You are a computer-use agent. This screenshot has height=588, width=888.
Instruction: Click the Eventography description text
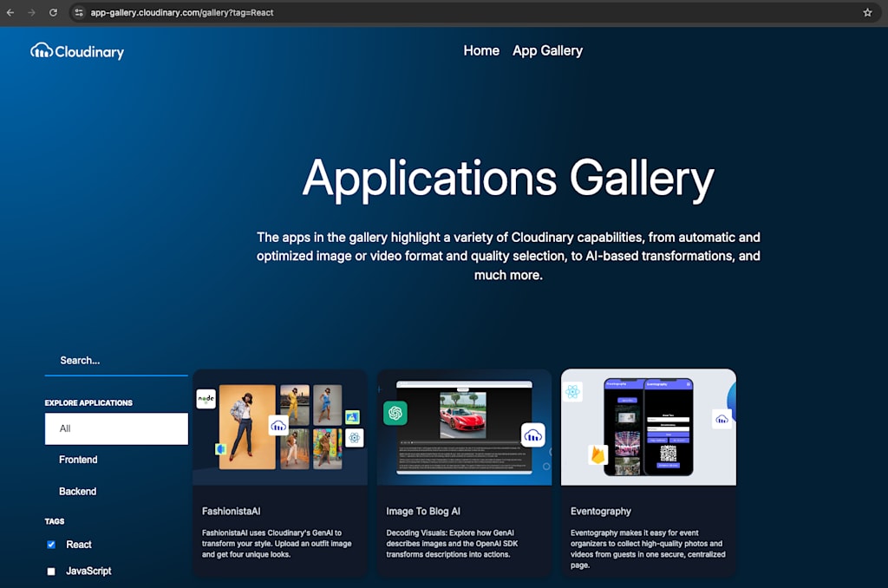click(647, 548)
